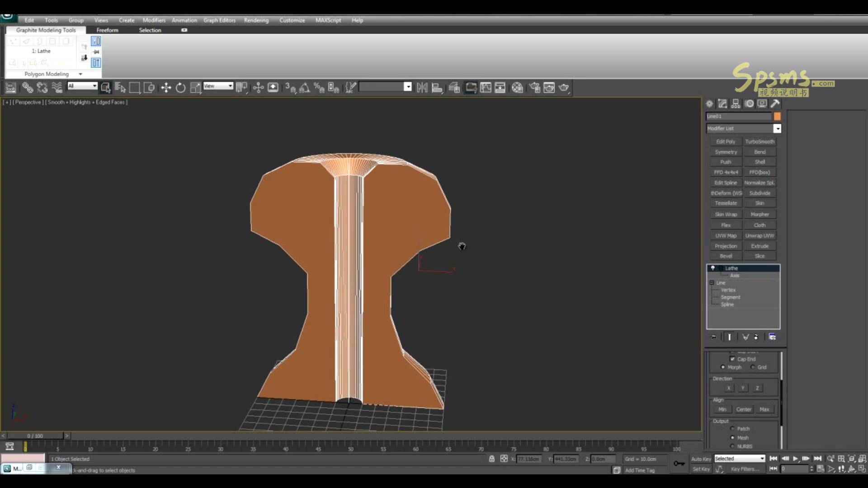Toggle Selection Lock padlock icon
868x488 pixels.
coord(491,459)
